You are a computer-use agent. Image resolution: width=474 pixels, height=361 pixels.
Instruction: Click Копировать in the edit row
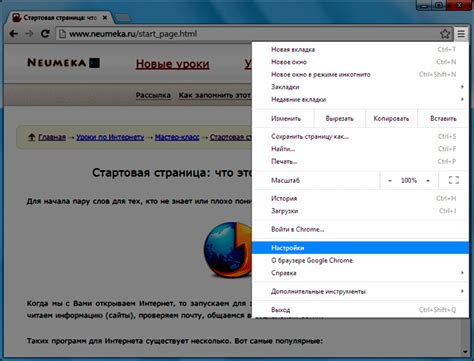[x=391, y=119]
